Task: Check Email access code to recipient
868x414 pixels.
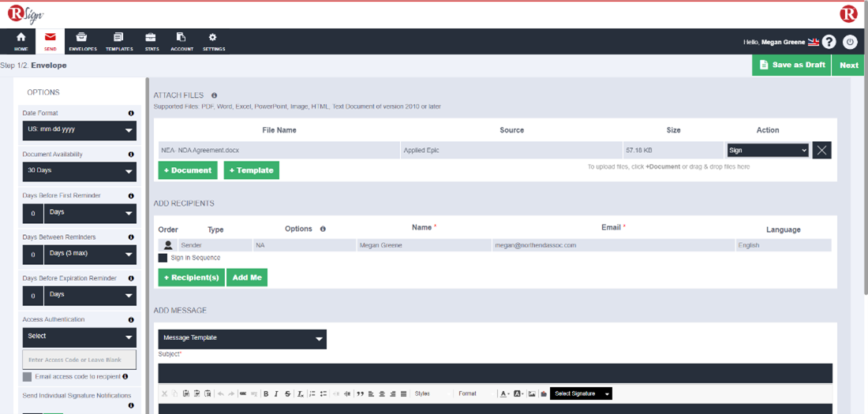Action: click(x=27, y=377)
